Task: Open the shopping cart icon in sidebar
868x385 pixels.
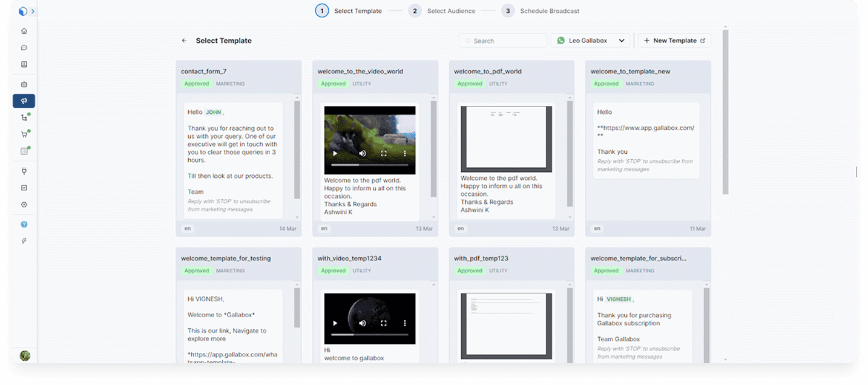Action: point(24,134)
